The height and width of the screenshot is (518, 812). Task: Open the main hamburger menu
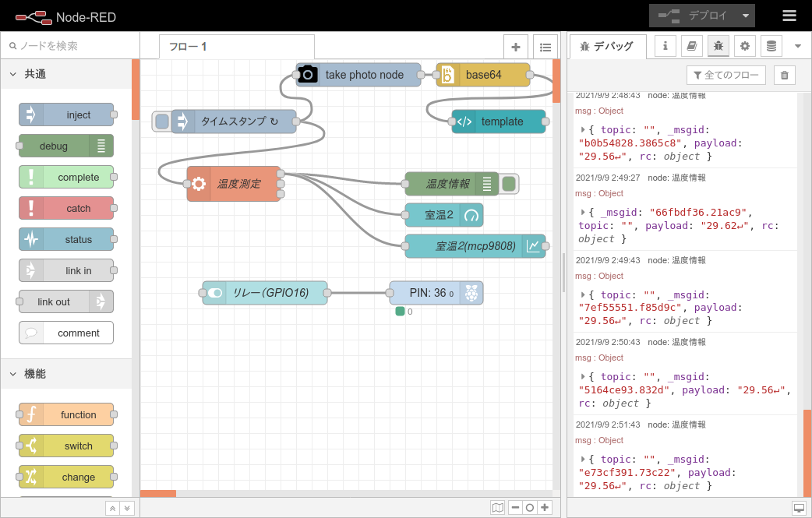(x=789, y=16)
